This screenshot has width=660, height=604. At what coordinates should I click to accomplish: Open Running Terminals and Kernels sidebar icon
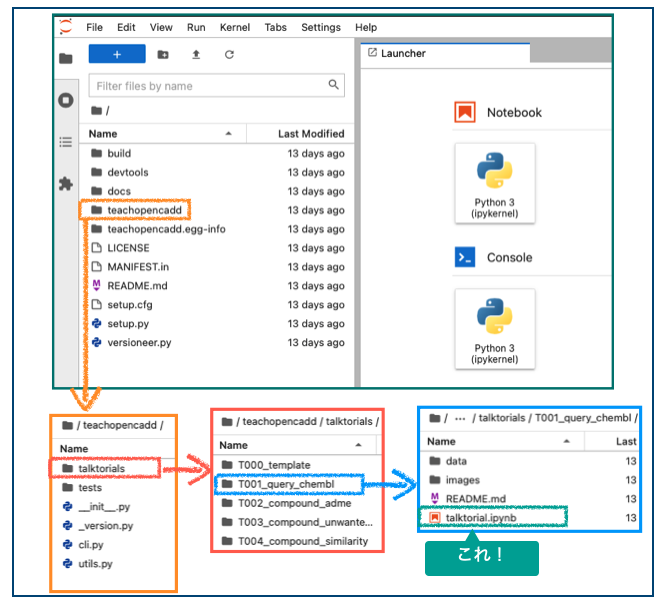[66, 100]
